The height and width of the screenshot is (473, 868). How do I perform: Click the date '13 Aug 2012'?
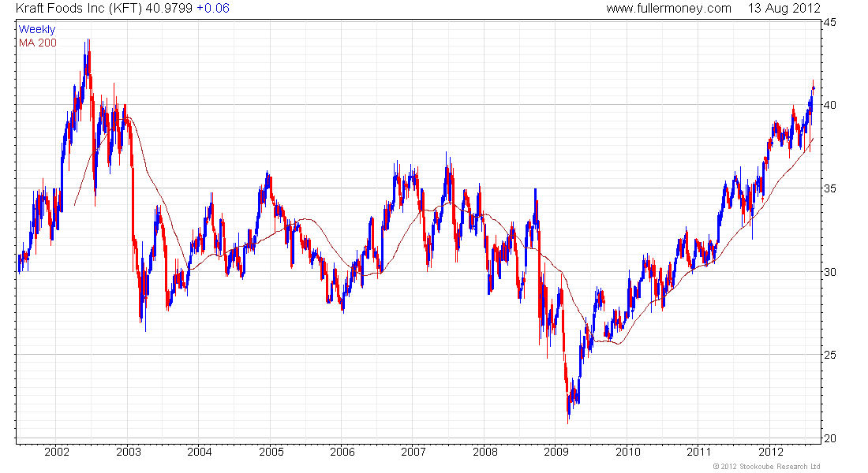pyautogui.click(x=784, y=9)
